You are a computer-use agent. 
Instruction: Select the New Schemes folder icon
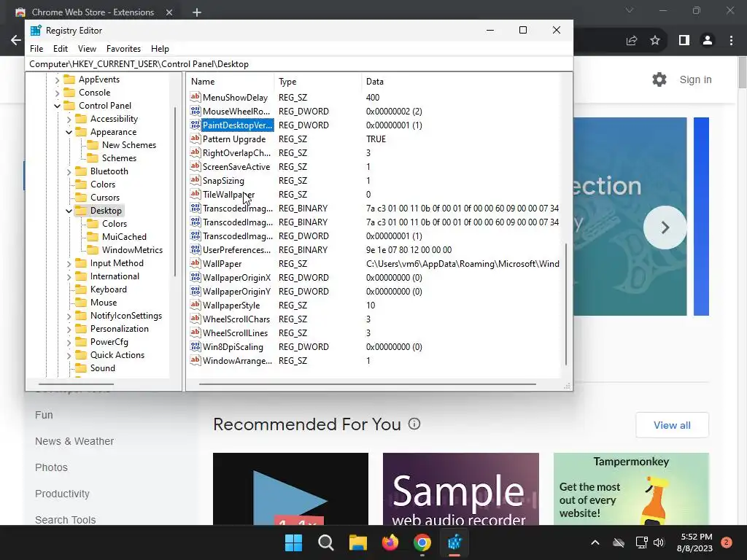[93, 145]
